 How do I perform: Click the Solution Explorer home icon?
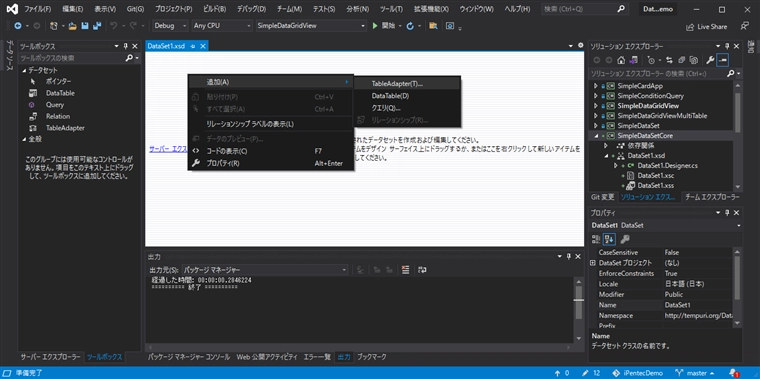[x=621, y=60]
